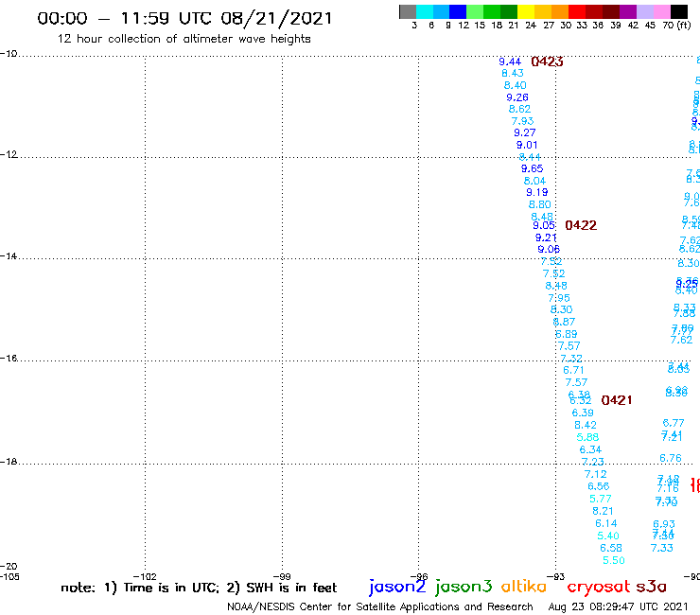Viewport: 700px width, 615px height.
Task: Select the value '9.65' on the track
Action: [533, 168]
